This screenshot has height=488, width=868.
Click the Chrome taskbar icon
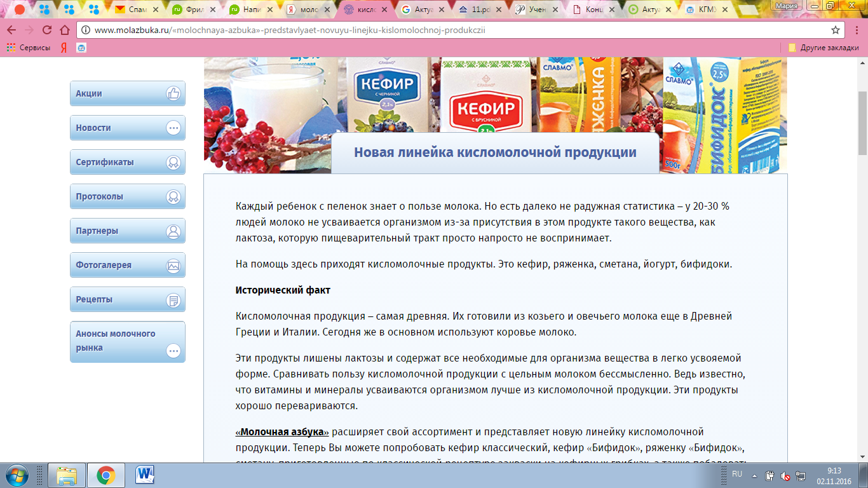pyautogui.click(x=105, y=475)
